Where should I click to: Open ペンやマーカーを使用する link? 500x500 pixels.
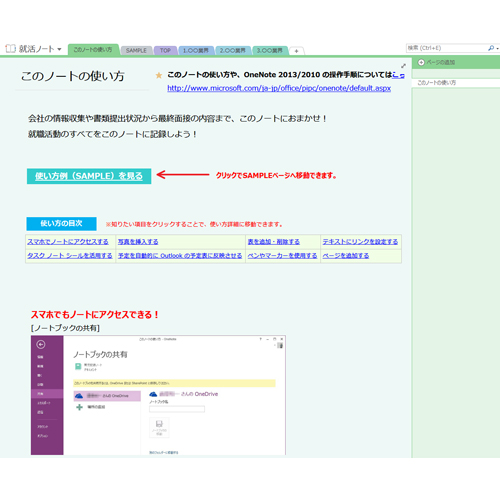pos(282,256)
